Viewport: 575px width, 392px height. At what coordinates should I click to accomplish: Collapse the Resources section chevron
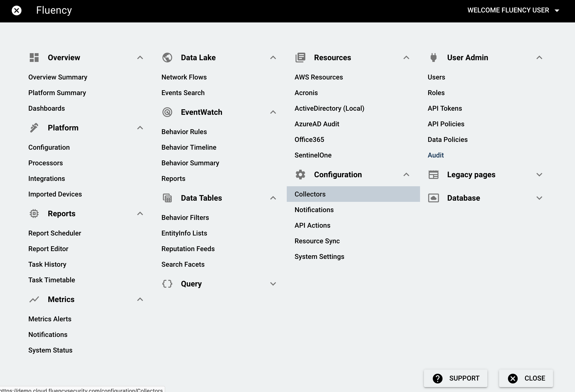point(406,58)
